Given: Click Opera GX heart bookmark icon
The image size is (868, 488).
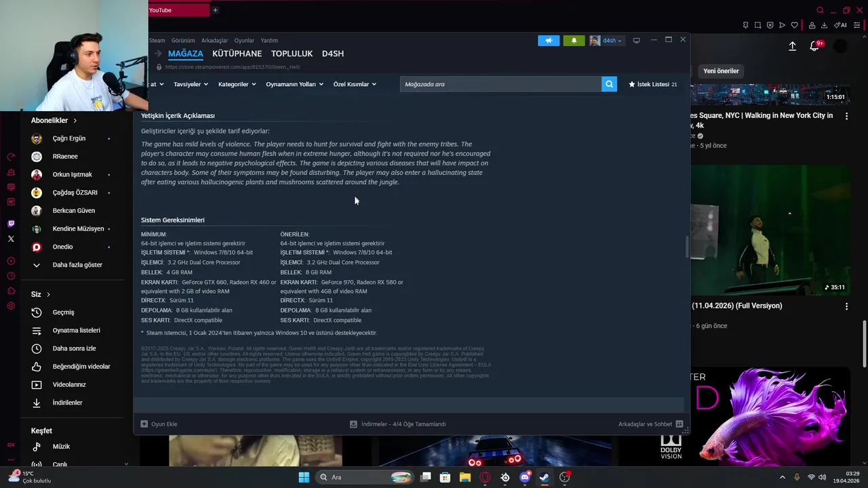Looking at the screenshot, I should pos(794,25).
